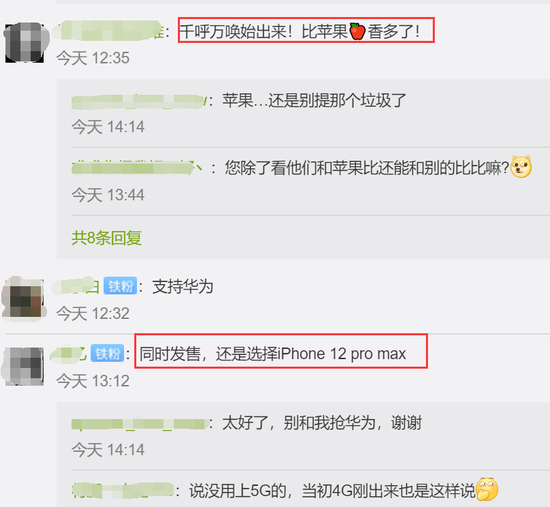The width and height of the screenshot is (550, 507).
Task: Open username replying 您除了看他们和苹果比
Action: pos(137,168)
